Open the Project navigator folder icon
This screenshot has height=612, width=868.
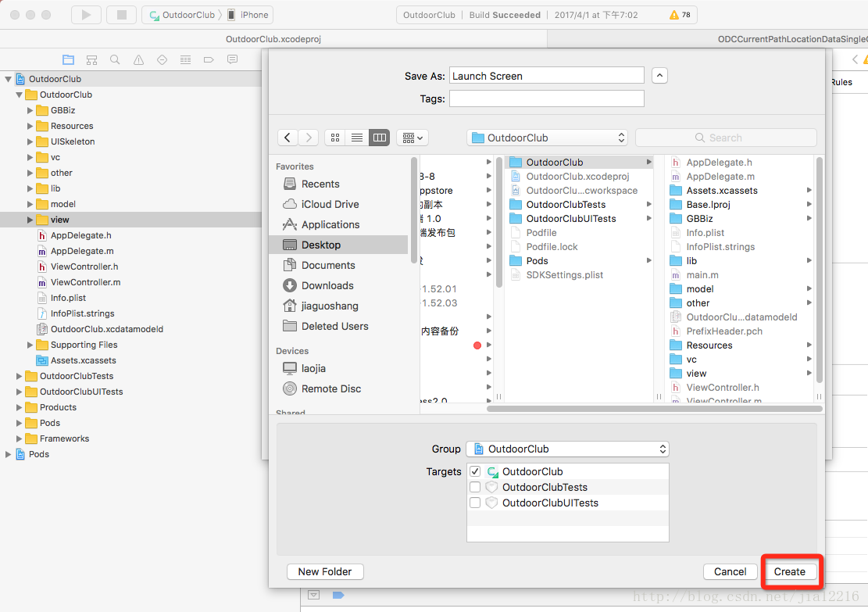coord(68,60)
